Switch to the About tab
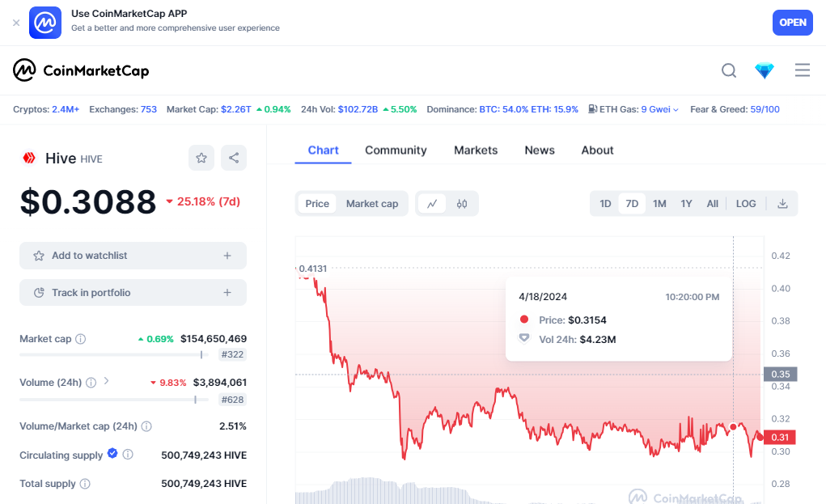The width and height of the screenshot is (826, 504). point(597,150)
